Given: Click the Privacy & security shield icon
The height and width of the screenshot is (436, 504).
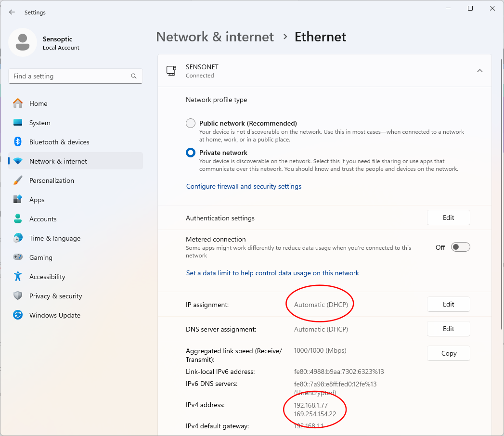Looking at the screenshot, I should coord(18,295).
